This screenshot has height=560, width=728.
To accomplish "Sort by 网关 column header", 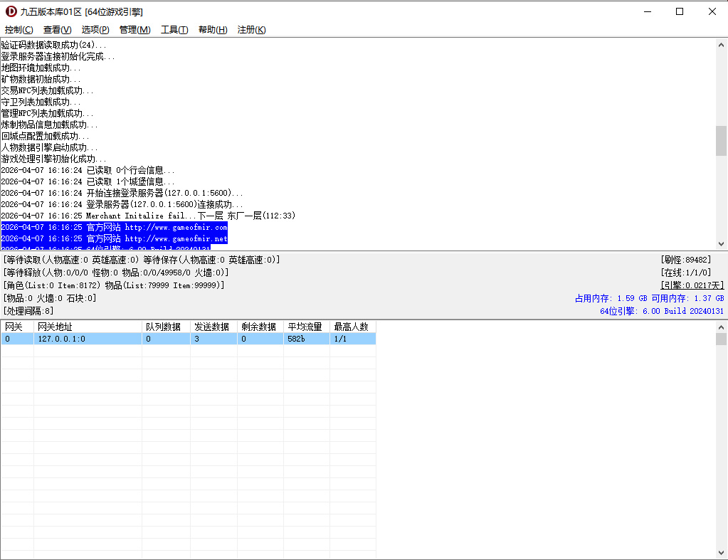I will pos(17,327).
